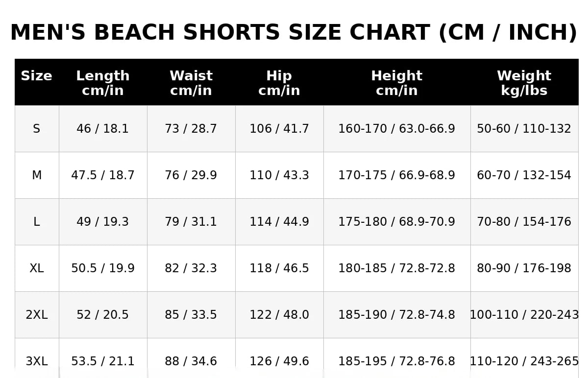The width and height of the screenshot is (588, 378).
Task: Click the 180-185 / 72.8-72.8 height cell
Action: coord(397,268)
